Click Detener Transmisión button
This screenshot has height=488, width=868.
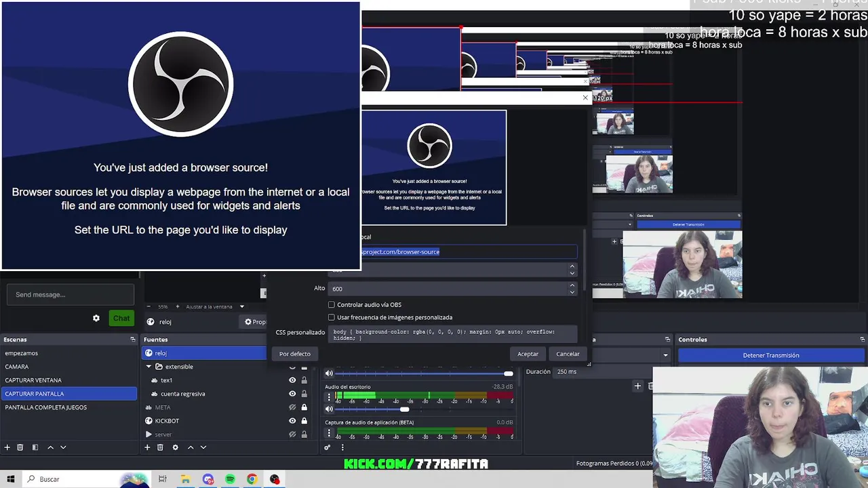click(771, 355)
